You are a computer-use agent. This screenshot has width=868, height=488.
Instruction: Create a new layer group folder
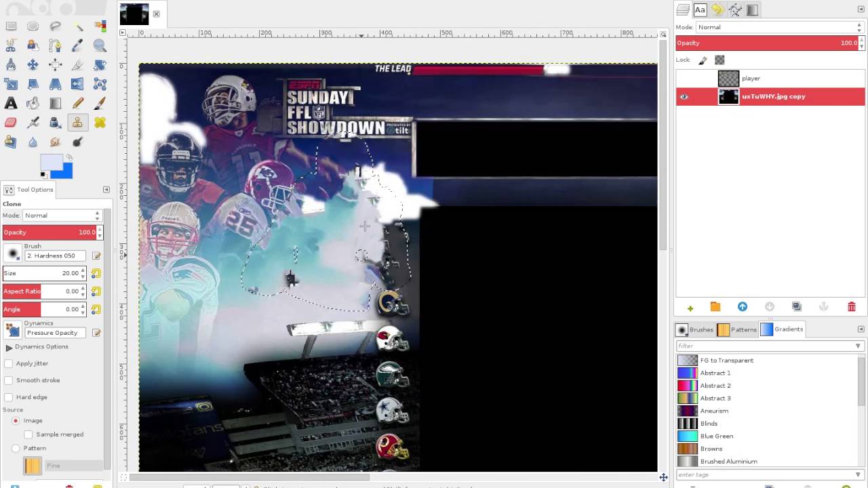point(715,307)
